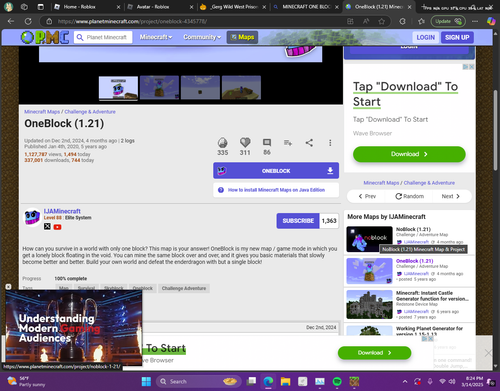Open the three-dot more options on project
The width and height of the screenshot is (500, 391).
click(330, 143)
